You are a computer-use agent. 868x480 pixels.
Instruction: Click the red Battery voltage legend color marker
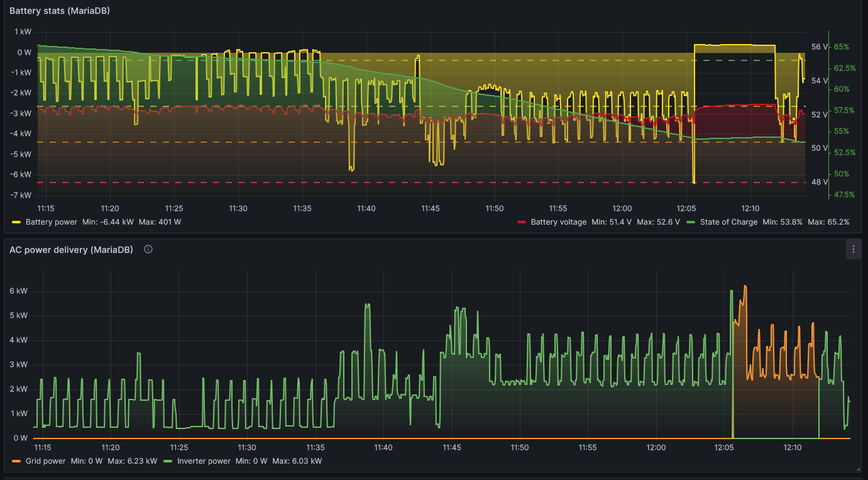(x=521, y=222)
